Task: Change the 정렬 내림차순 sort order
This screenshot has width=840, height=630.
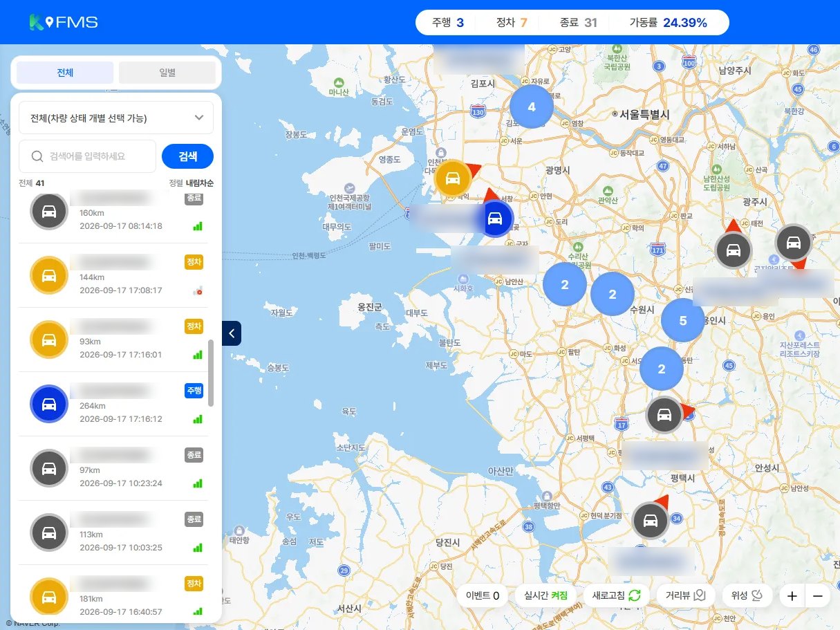Action: coord(192,183)
